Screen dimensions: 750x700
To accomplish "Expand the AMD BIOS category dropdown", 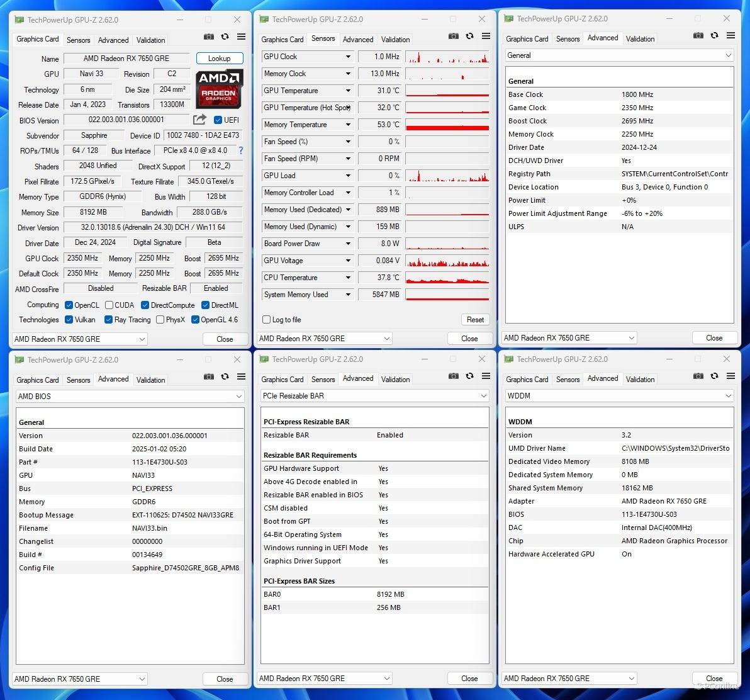I will 238,397.
